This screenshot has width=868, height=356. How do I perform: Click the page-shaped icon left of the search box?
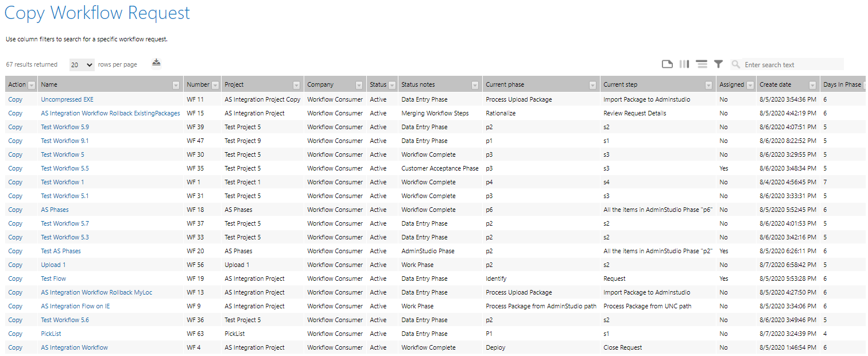click(x=667, y=64)
